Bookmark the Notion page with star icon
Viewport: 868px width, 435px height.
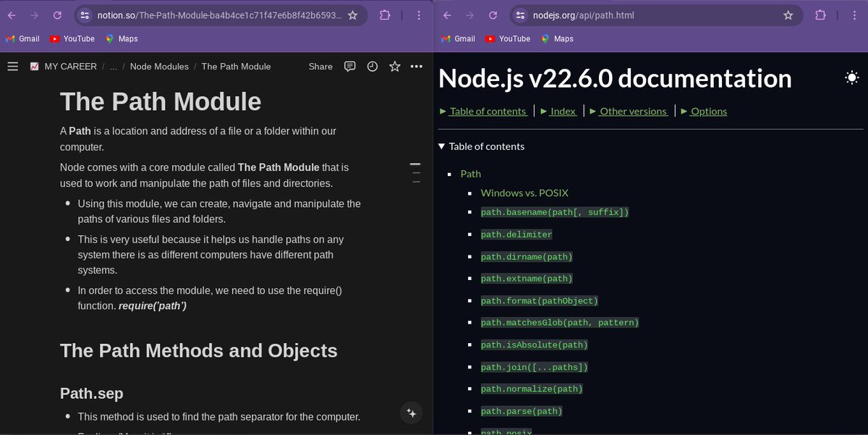(352, 14)
